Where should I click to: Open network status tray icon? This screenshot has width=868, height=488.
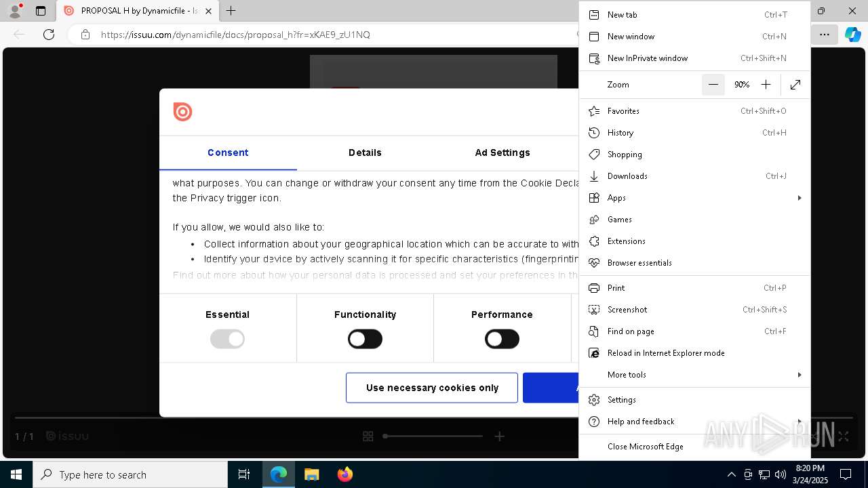point(764,474)
